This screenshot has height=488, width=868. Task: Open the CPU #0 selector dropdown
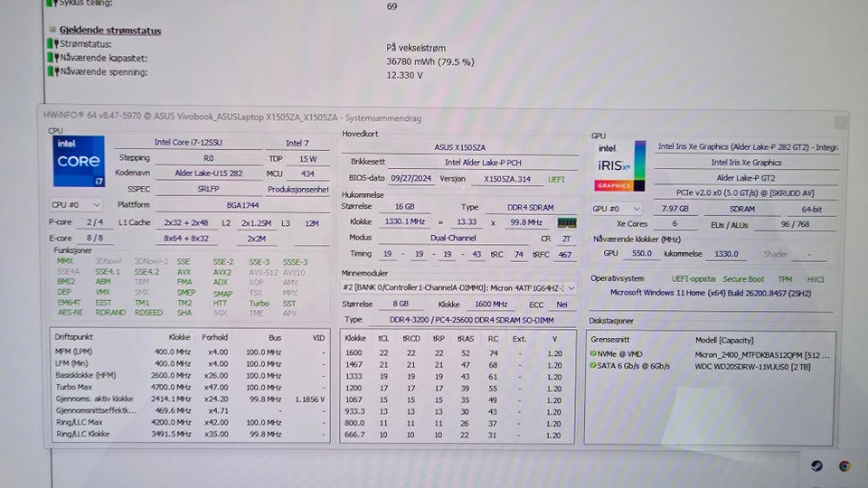(x=76, y=205)
